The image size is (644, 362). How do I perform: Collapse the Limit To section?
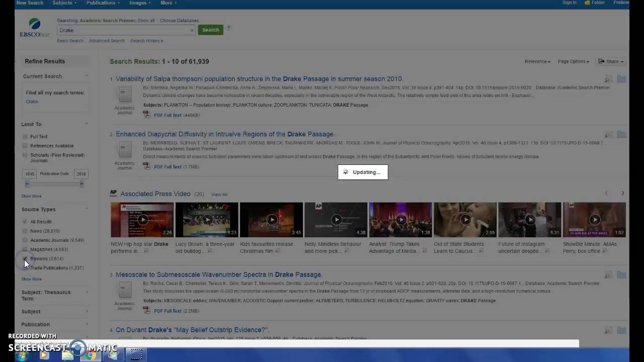pos(87,124)
